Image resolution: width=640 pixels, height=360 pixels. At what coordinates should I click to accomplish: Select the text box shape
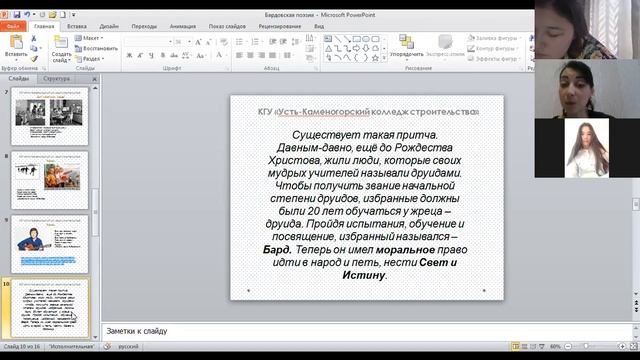pyautogui.click(x=328, y=39)
